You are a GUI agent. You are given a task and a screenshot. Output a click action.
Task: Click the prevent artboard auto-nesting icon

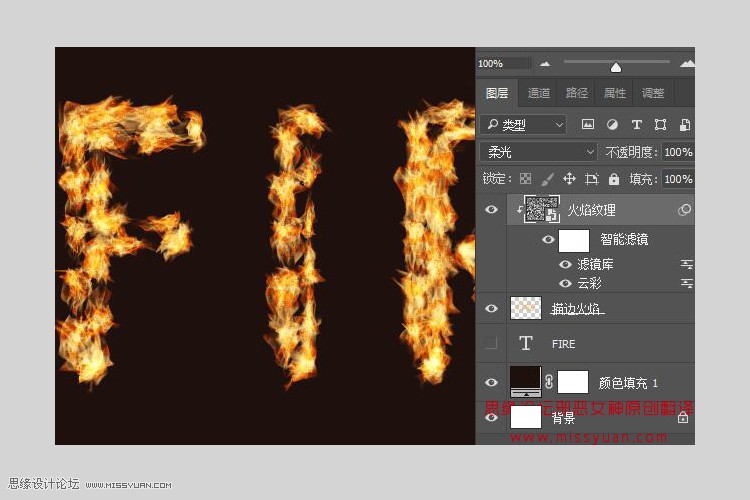pyautogui.click(x=592, y=179)
